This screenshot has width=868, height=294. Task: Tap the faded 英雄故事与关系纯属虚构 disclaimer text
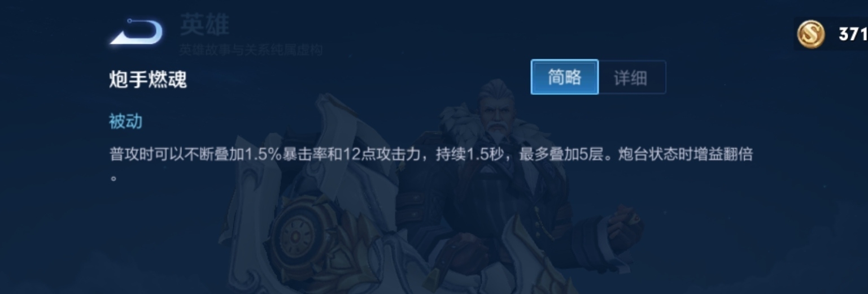[x=251, y=50]
